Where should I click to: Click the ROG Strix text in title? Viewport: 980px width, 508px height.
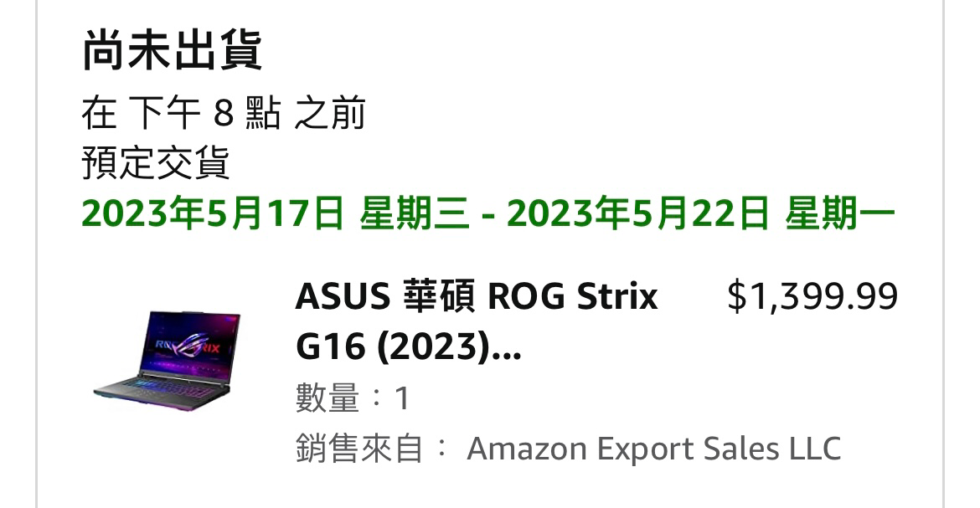[572, 295]
